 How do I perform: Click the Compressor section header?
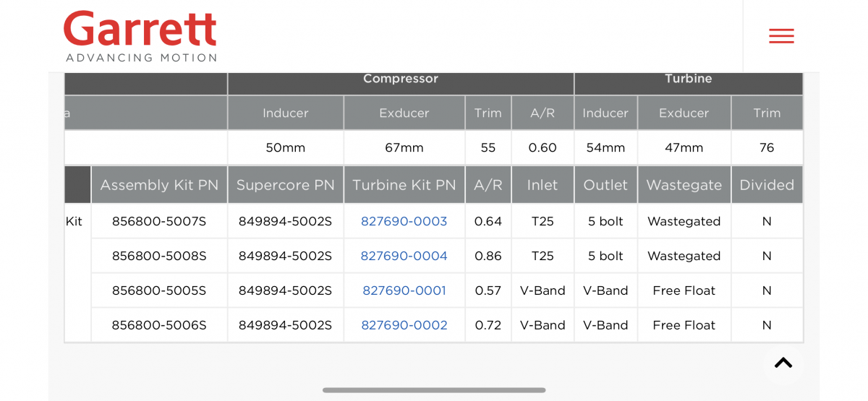401,79
